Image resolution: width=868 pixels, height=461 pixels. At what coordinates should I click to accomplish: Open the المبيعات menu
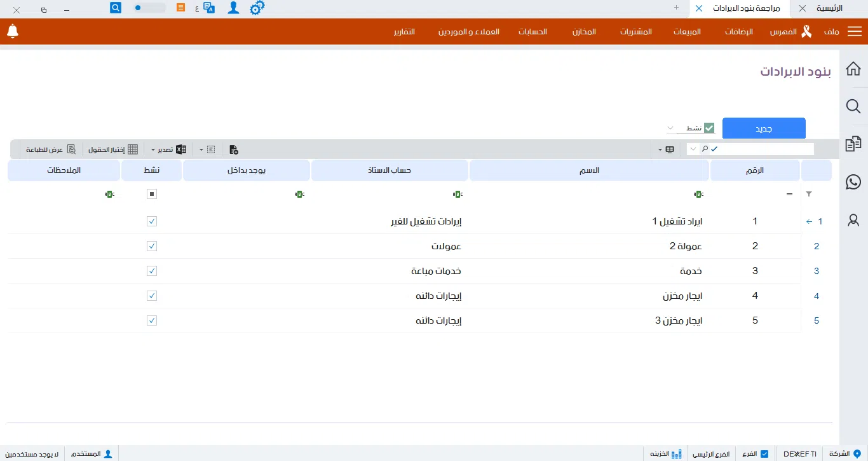point(687,32)
